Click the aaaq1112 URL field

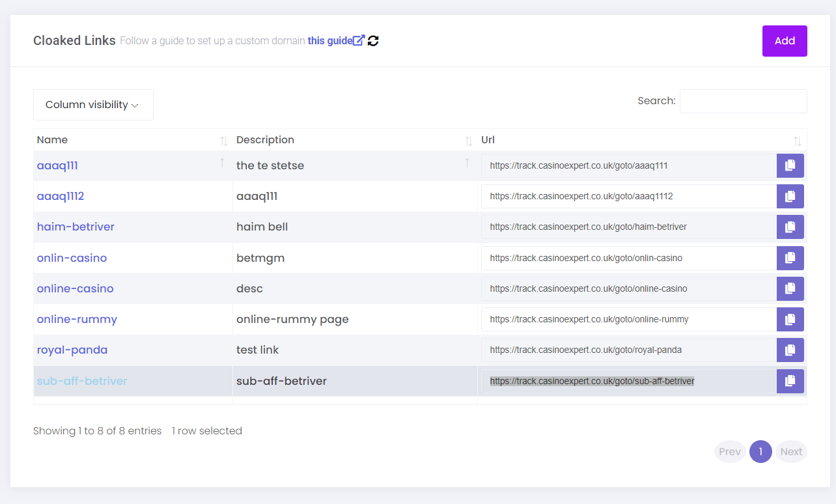pos(629,196)
